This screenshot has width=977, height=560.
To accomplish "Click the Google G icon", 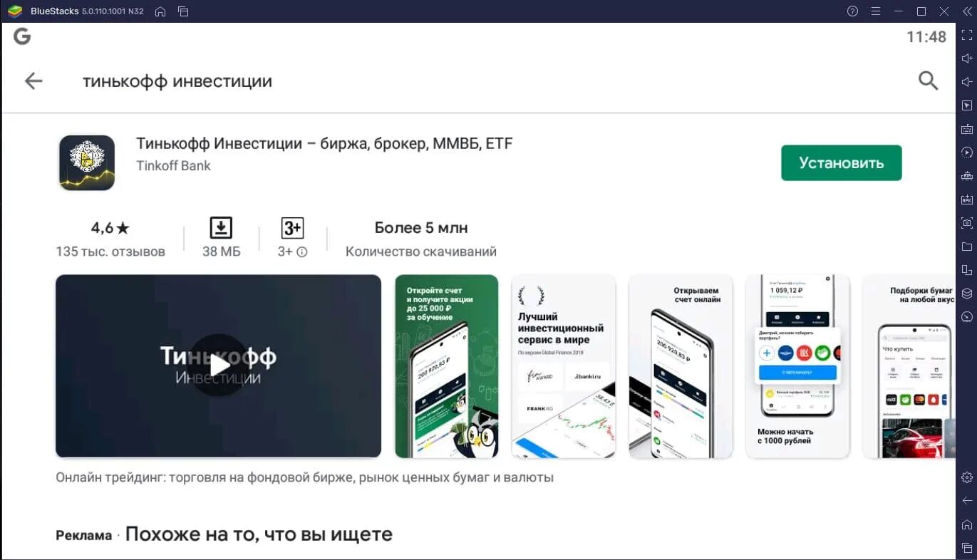I will tap(22, 36).
